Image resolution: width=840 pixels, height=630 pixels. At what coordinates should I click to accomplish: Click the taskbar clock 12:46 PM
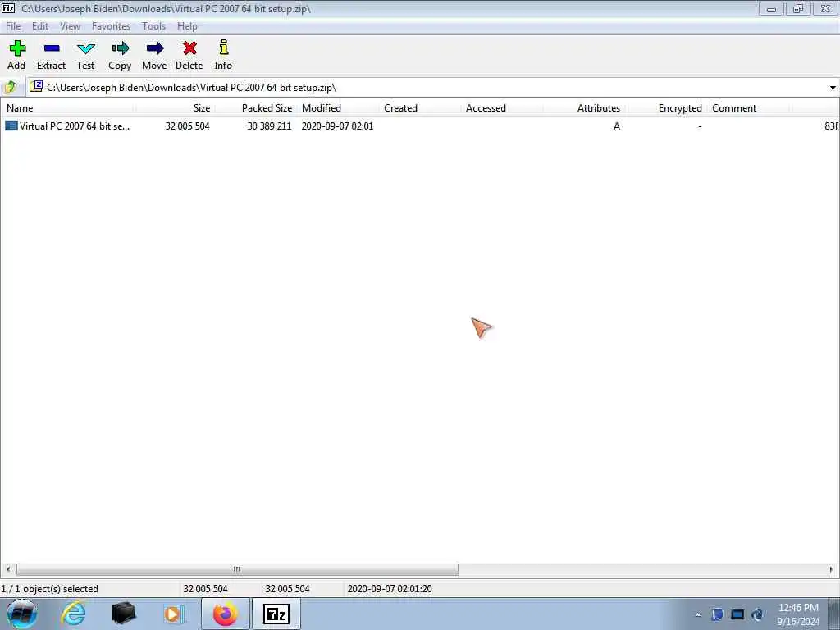(x=798, y=608)
